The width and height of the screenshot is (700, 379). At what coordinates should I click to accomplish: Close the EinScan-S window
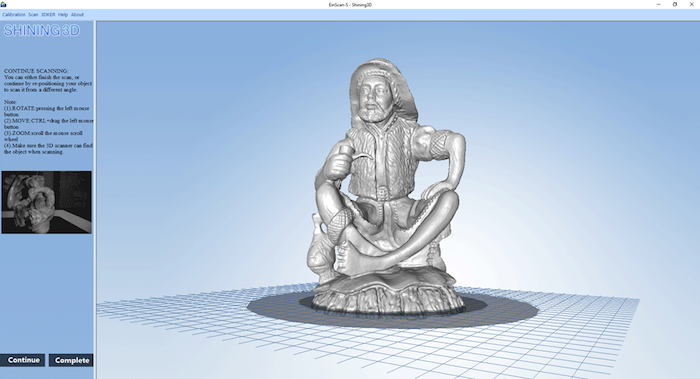[692, 4]
